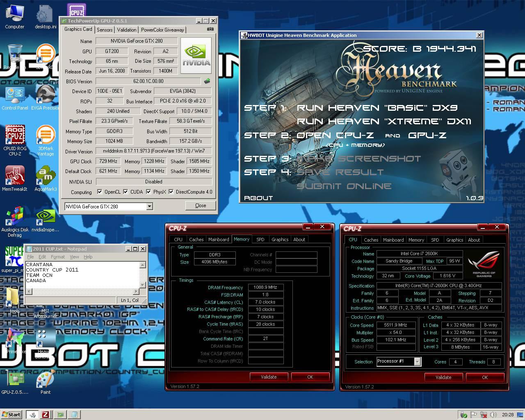Screen dimensions: 525x420
Task: Switch to the Sensors tab in GPU-Z
Action: coord(105,30)
